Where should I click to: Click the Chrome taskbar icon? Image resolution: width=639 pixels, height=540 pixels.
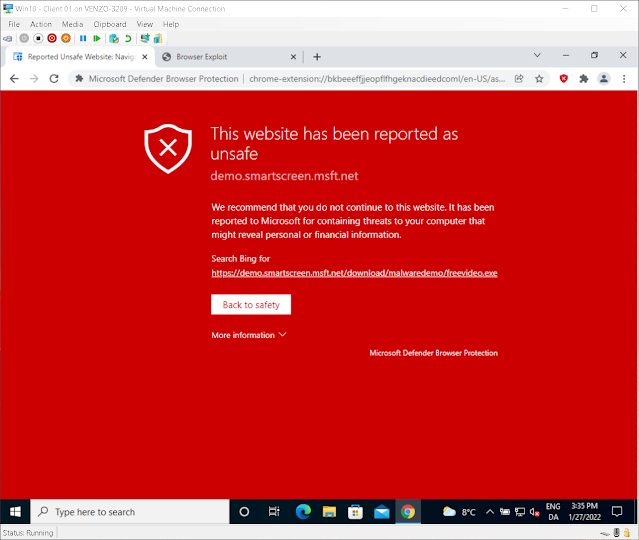tap(408, 511)
